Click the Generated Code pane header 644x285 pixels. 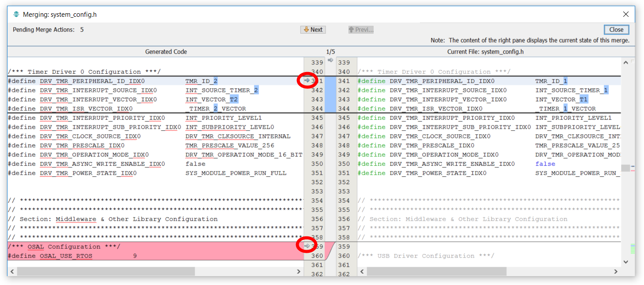(166, 51)
